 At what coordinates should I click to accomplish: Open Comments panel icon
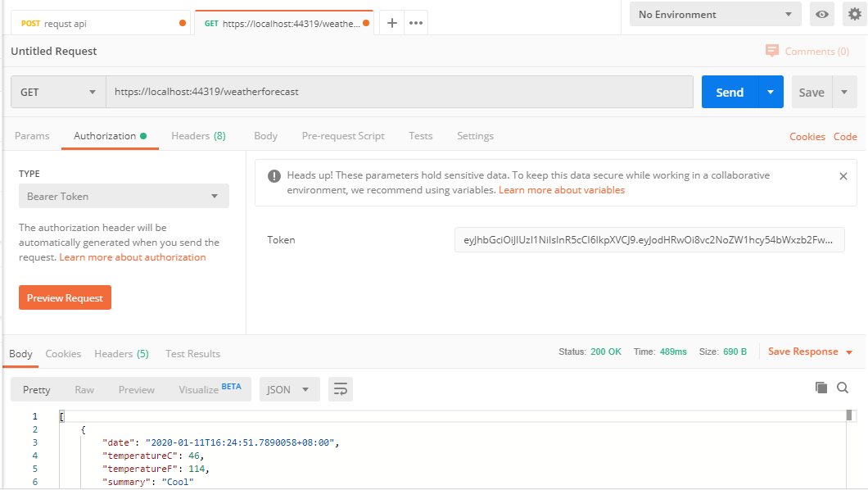click(x=772, y=51)
